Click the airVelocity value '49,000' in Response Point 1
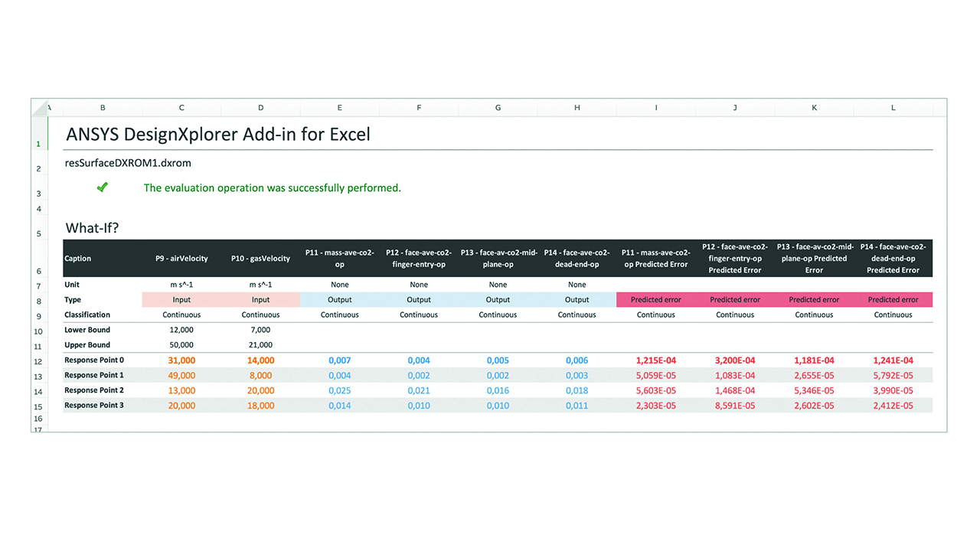The width and height of the screenshot is (980, 551). [x=181, y=376]
